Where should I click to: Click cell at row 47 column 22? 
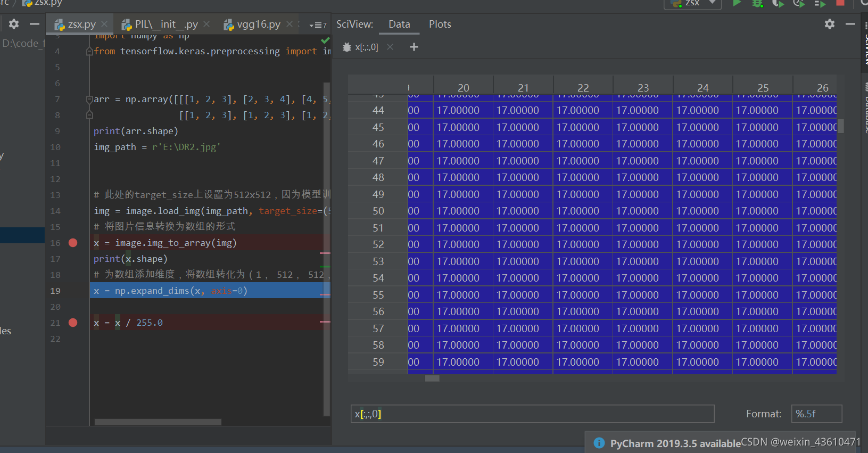click(x=583, y=161)
